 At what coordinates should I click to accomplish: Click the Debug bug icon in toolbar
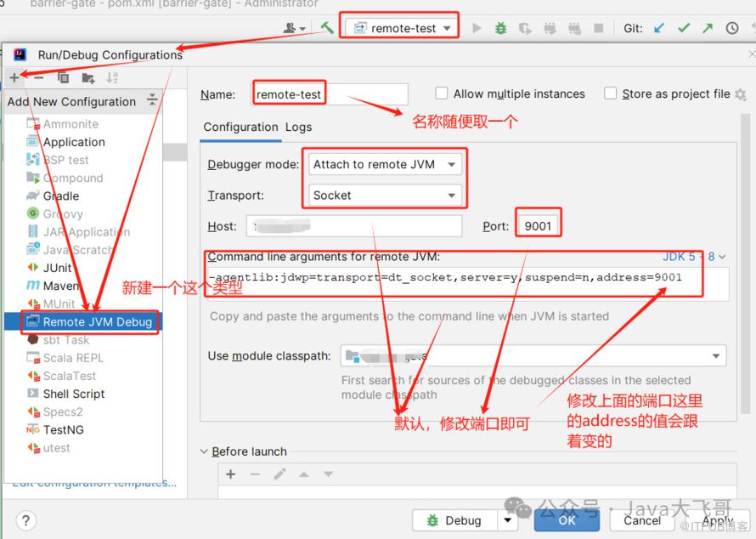pyautogui.click(x=501, y=28)
